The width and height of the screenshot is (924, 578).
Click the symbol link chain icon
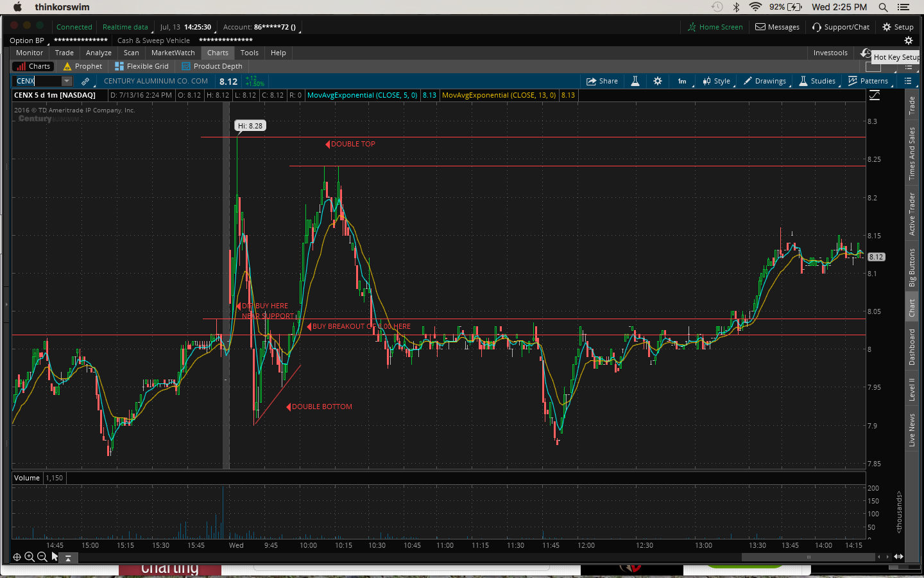point(85,81)
